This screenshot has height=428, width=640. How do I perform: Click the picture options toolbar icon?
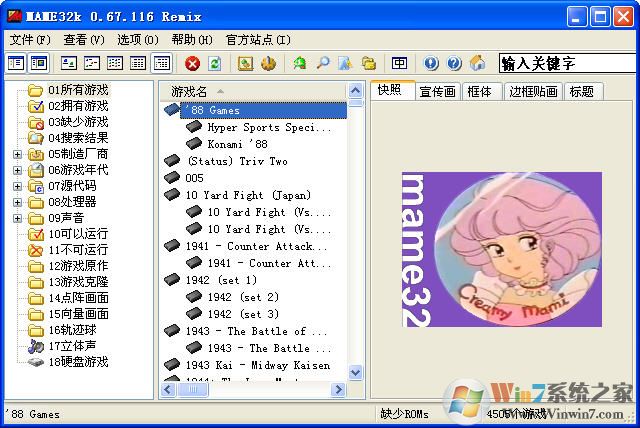point(245,64)
